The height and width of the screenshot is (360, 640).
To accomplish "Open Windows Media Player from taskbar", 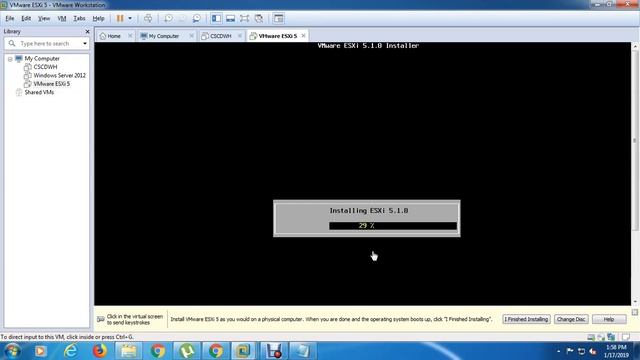I will [40, 351].
